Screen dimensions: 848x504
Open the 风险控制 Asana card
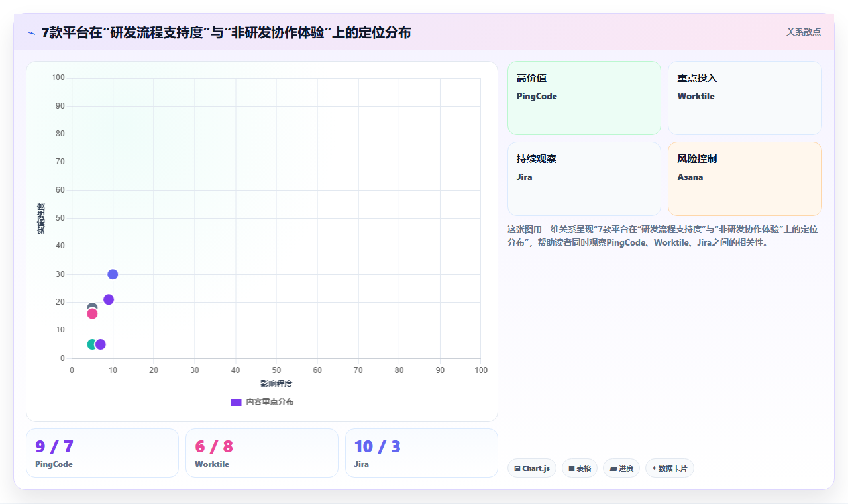pyautogui.click(x=745, y=179)
